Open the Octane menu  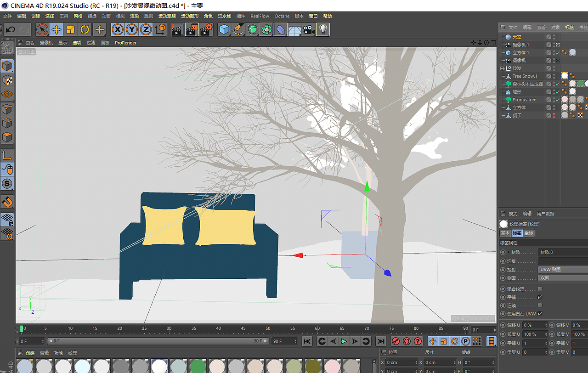tap(282, 16)
